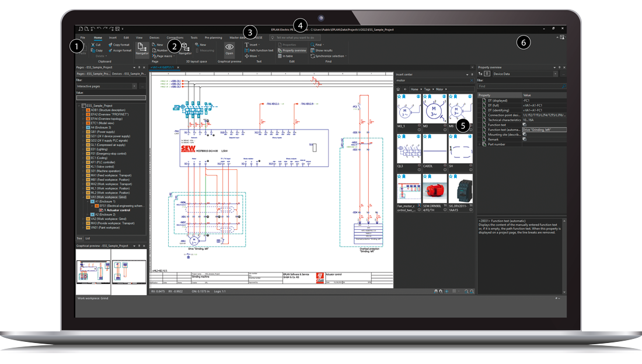
Task: Open the File menu
Action: point(83,37)
